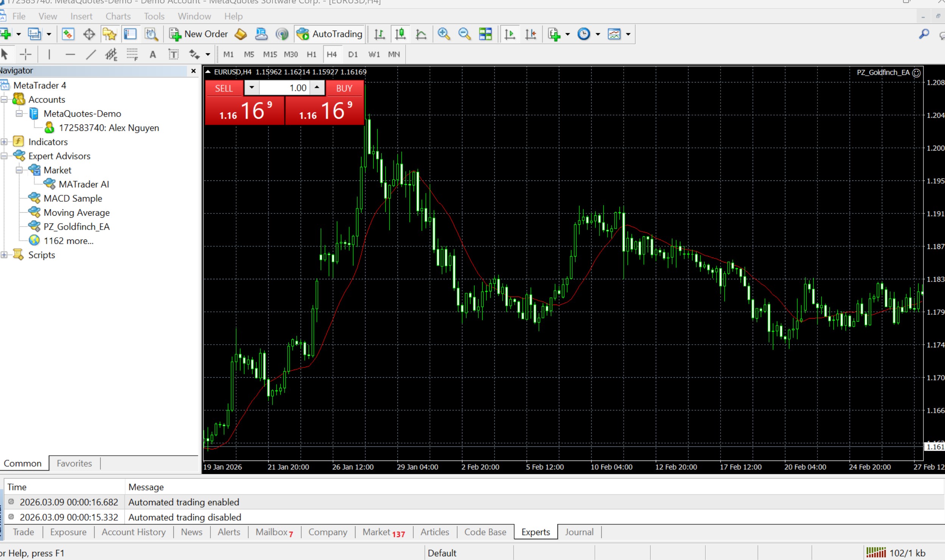Expand the Indicators tree node

[x=4, y=142]
